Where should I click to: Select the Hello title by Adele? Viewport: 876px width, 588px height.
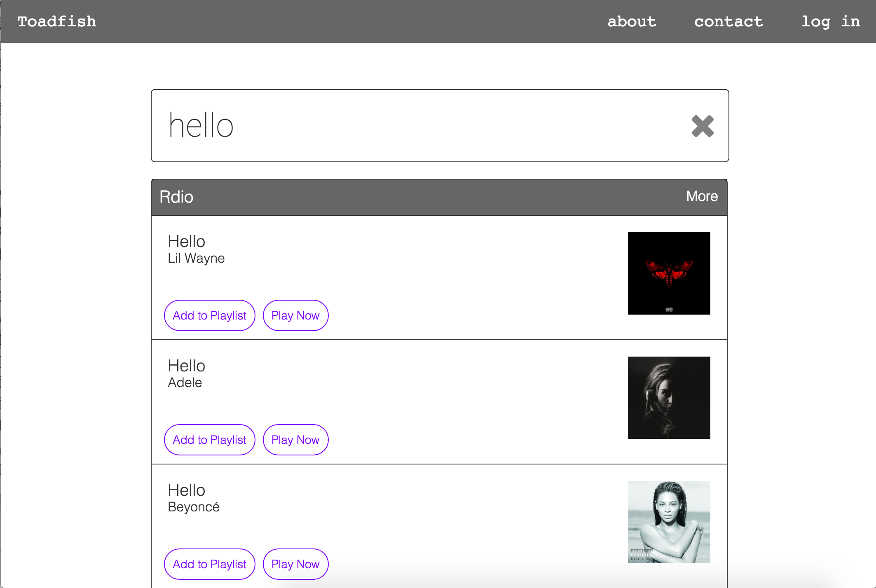186,366
